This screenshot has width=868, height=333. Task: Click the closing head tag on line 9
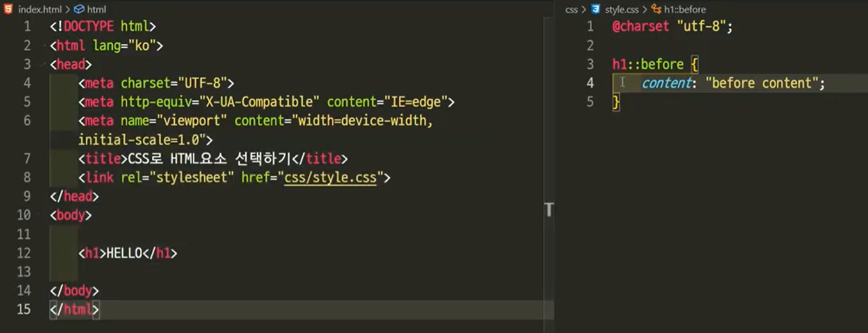point(75,196)
